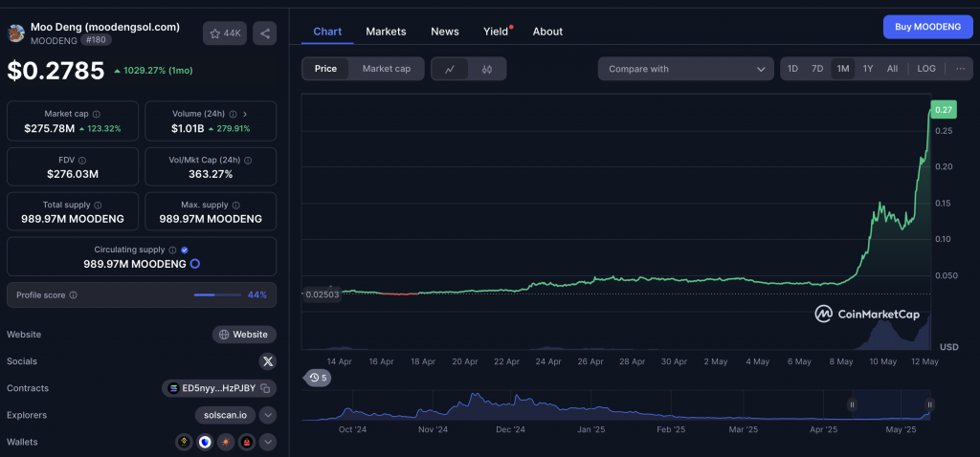
Task: Click the $1.01B volume value
Action: 187,129
